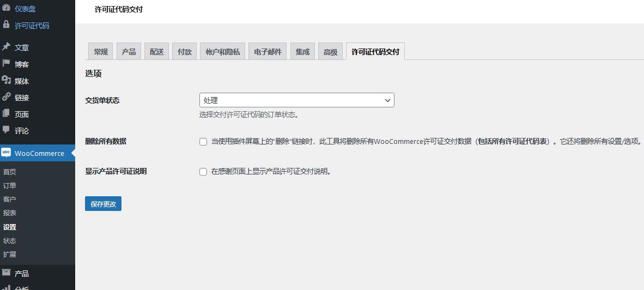The height and width of the screenshot is (290, 644).
Task: Open the 页面 sidebar menu
Action: tap(22, 114)
